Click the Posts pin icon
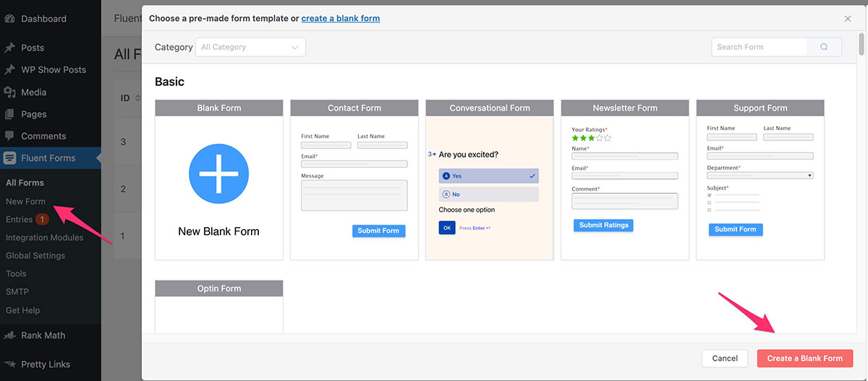 (x=9, y=48)
